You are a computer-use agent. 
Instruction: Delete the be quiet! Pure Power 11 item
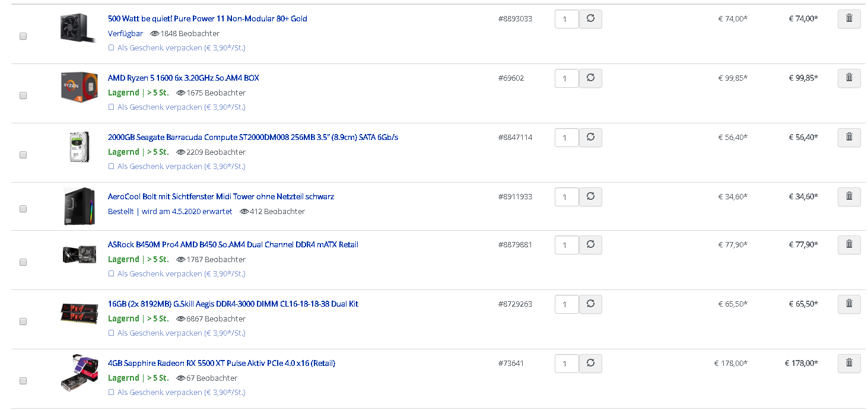(849, 19)
